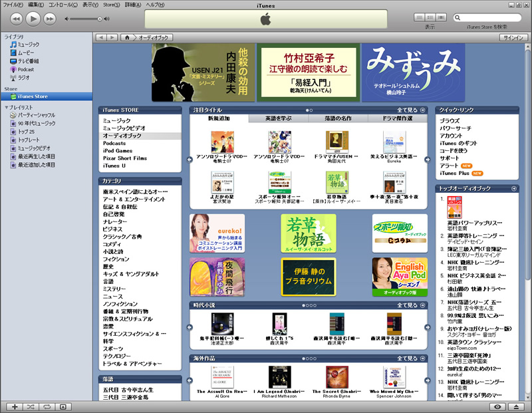Click the Previous track button
The height and width of the screenshot is (413, 532).
[x=16, y=19]
